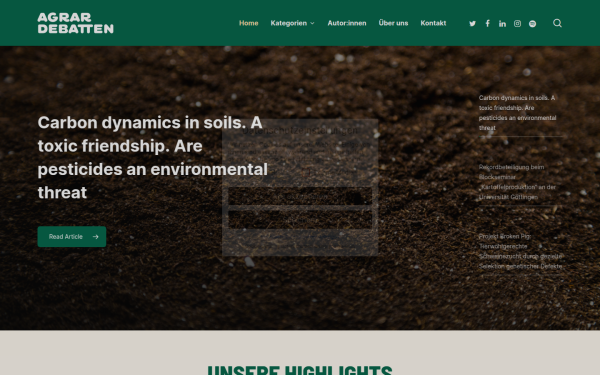Open the Facebook page icon
Viewport: 600px width, 375px height.
[488, 23]
